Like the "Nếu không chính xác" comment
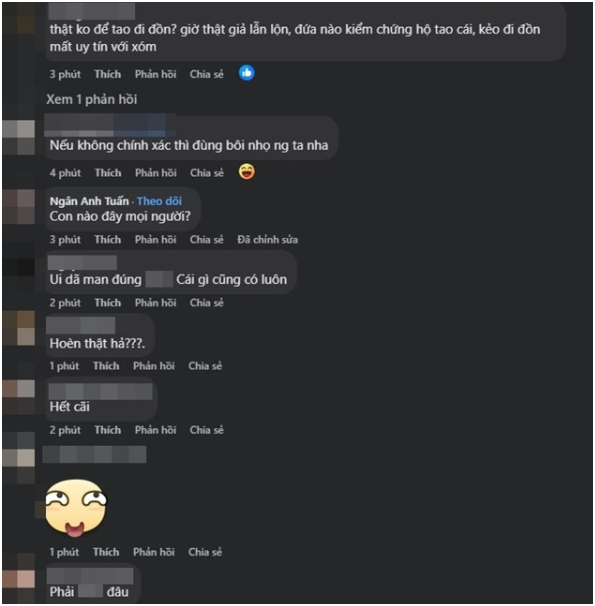This screenshot has width=595, height=606. (x=108, y=173)
